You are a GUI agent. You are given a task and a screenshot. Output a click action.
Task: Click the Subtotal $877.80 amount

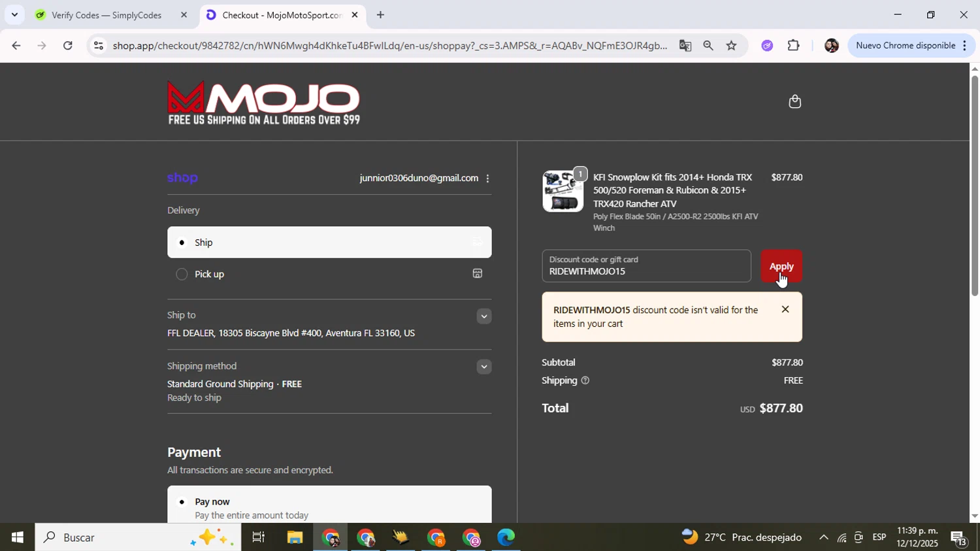[787, 363]
